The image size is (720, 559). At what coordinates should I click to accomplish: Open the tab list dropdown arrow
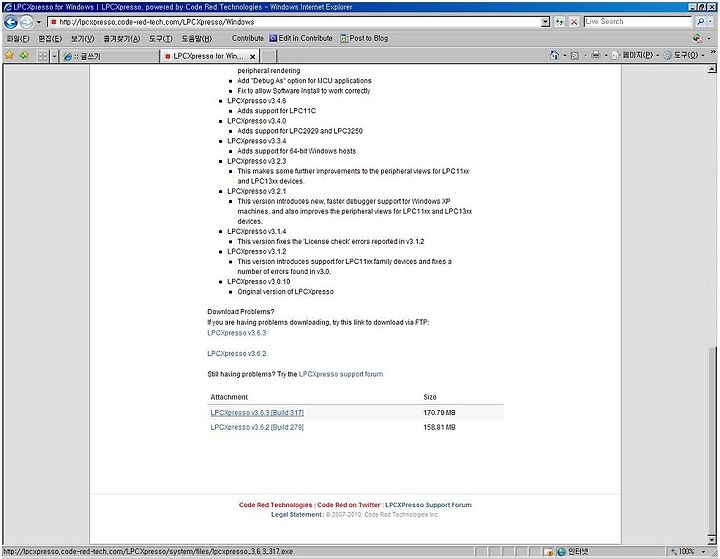(x=54, y=56)
